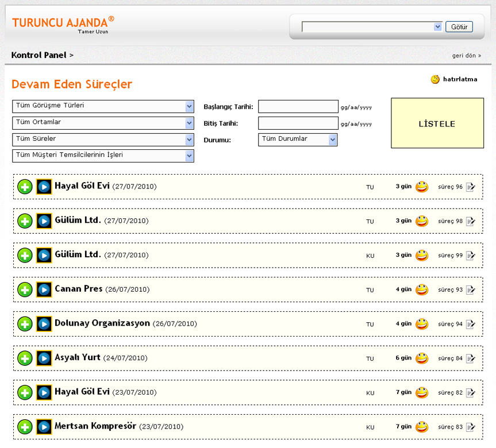The width and height of the screenshot is (496, 448).
Task: Open the Tüm Durumlar status dropdown
Action: click(297, 140)
